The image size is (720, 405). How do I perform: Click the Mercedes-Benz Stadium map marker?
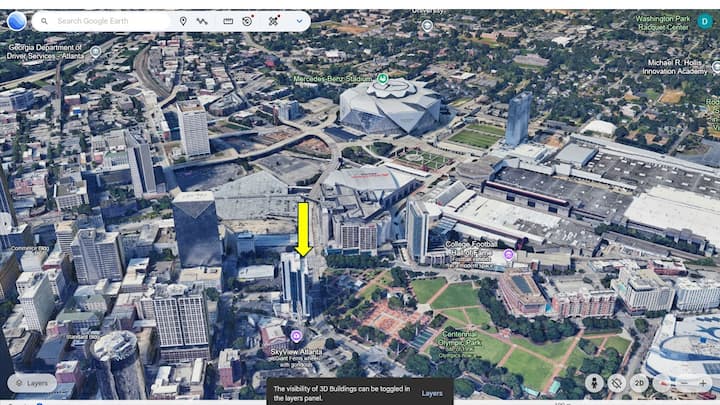click(x=382, y=78)
